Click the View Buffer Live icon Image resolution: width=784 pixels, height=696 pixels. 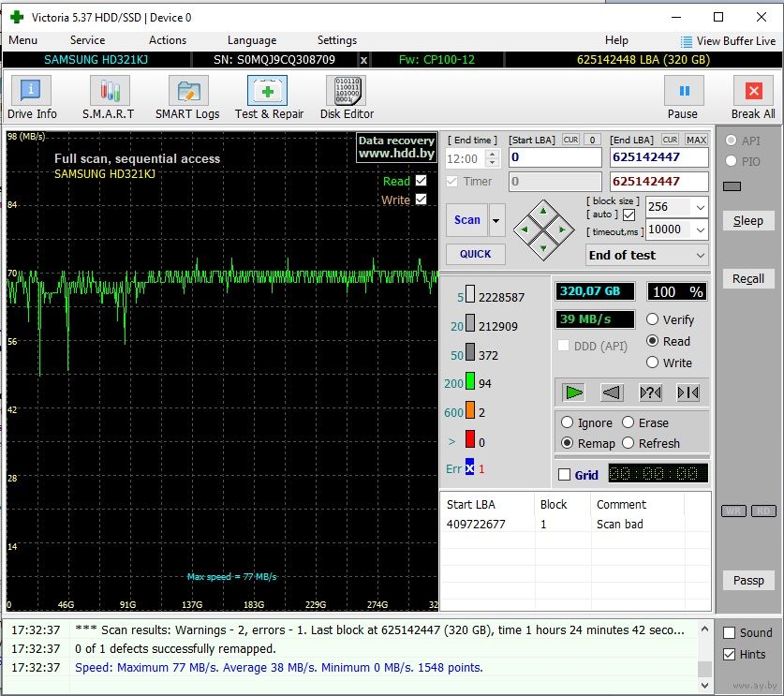[687, 41]
